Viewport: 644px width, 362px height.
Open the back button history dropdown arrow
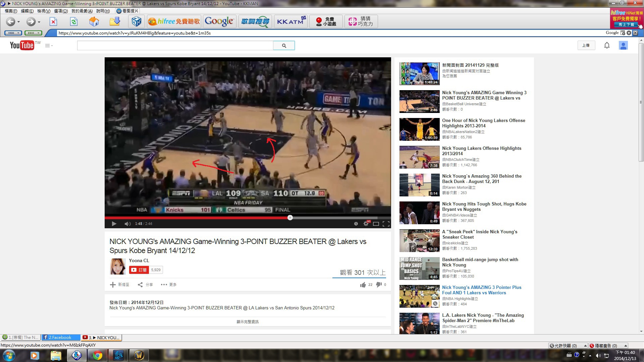click(18, 22)
